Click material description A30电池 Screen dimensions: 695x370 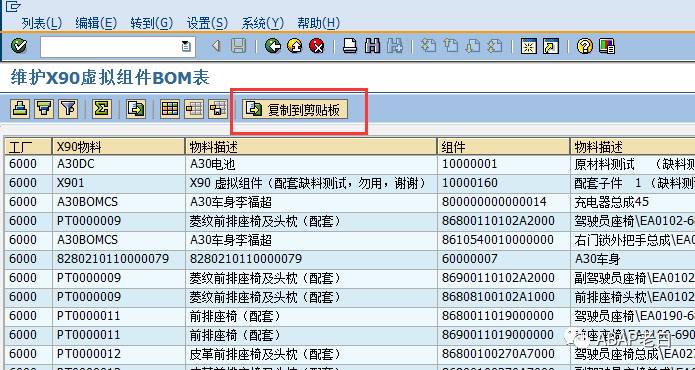coord(212,164)
